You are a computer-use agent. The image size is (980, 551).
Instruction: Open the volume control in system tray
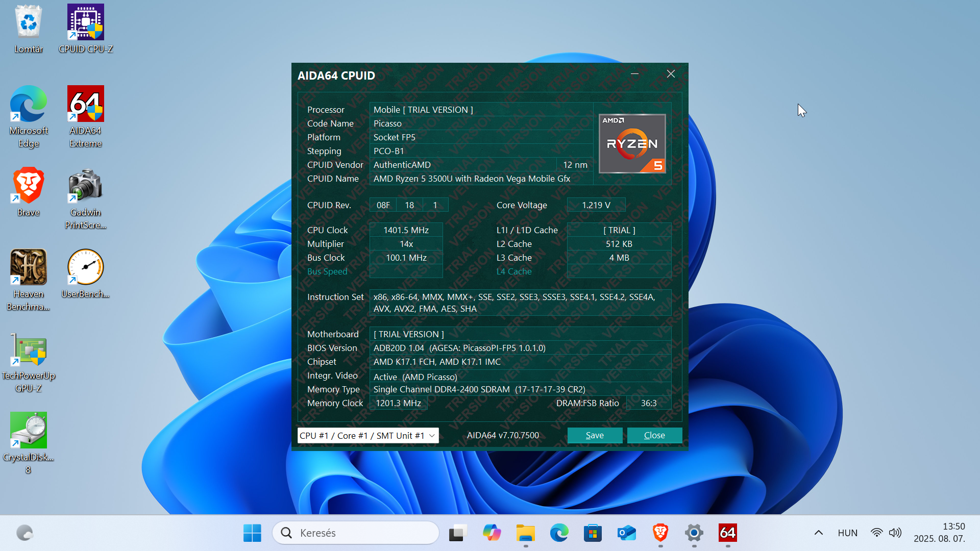pyautogui.click(x=895, y=533)
